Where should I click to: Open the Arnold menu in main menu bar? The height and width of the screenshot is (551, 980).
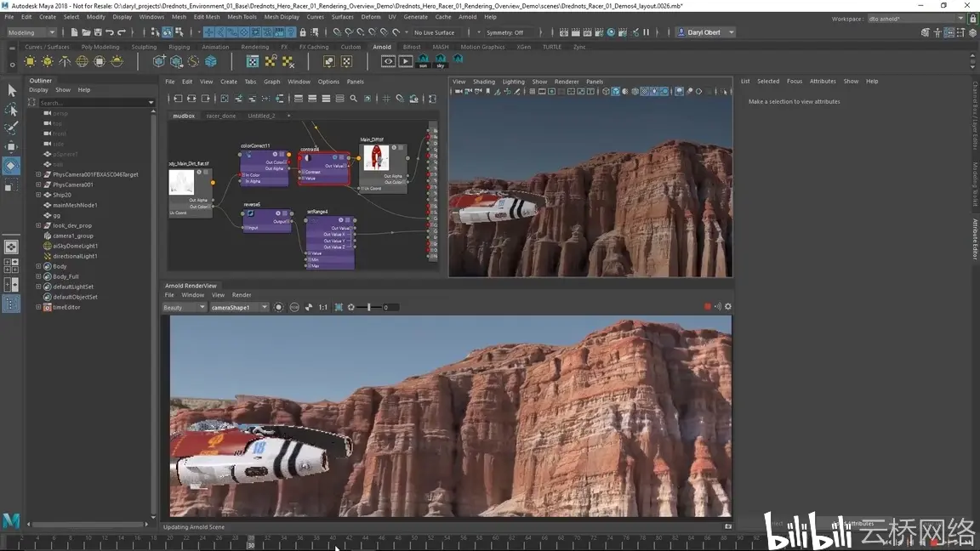(x=467, y=16)
